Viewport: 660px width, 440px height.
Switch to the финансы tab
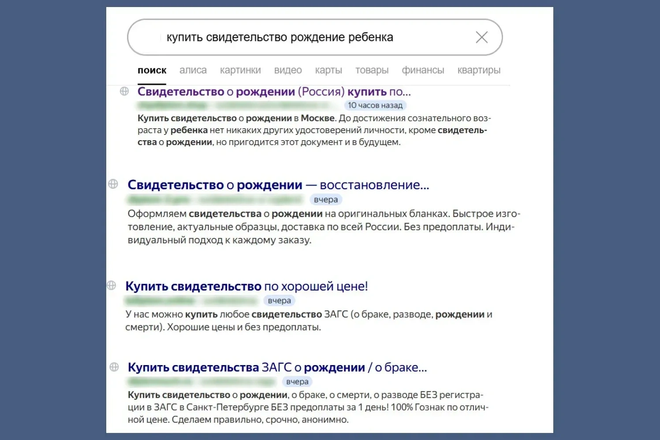(423, 70)
